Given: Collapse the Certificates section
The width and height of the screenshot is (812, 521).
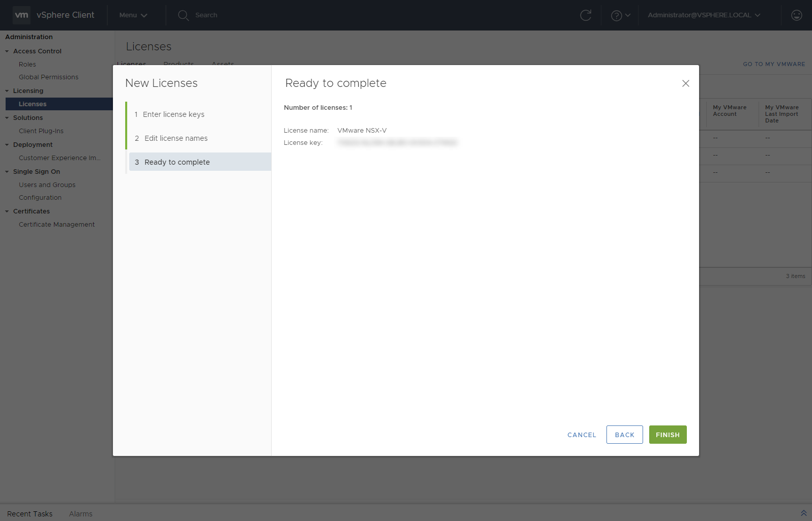Looking at the screenshot, I should [7, 211].
